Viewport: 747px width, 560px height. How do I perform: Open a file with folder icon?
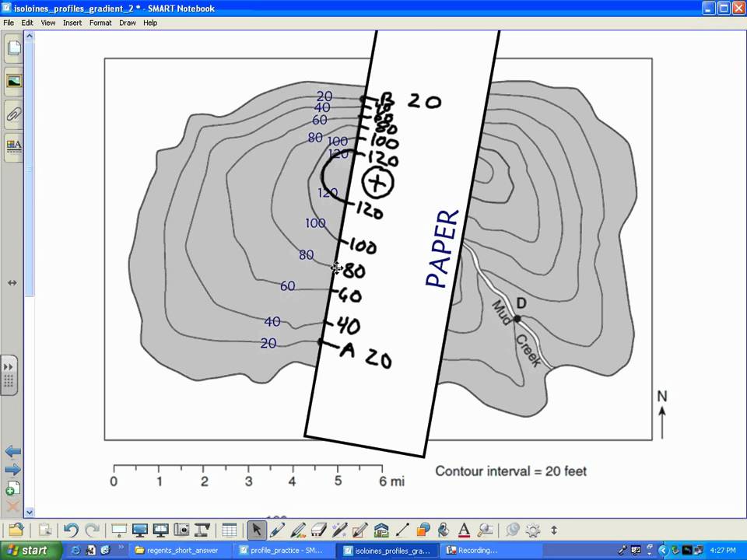pos(16,530)
